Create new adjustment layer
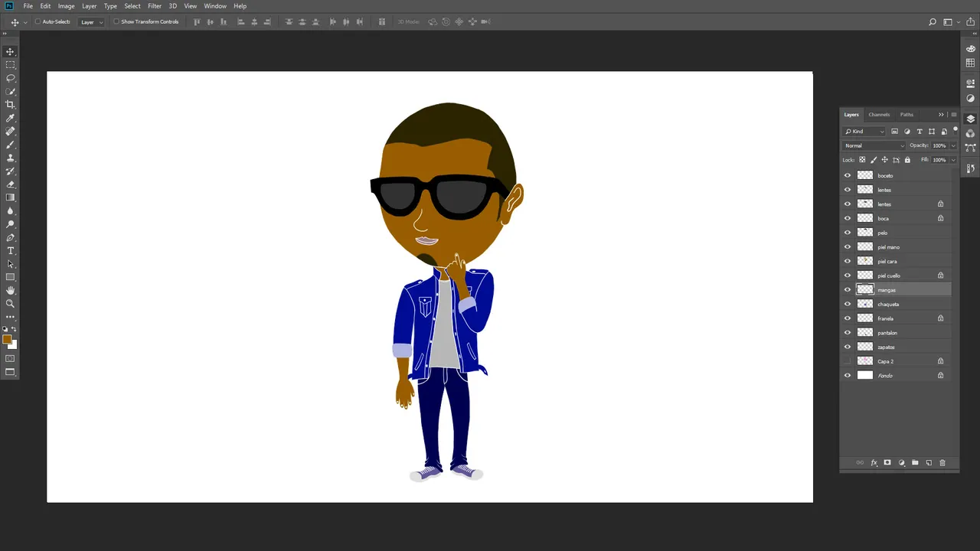Screen dimensions: 980x551 coord(901,463)
